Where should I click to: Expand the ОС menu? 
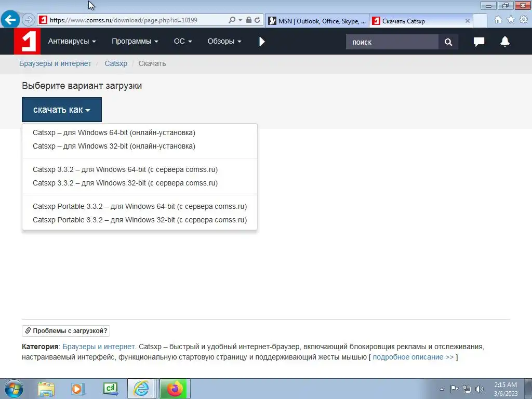pos(183,42)
